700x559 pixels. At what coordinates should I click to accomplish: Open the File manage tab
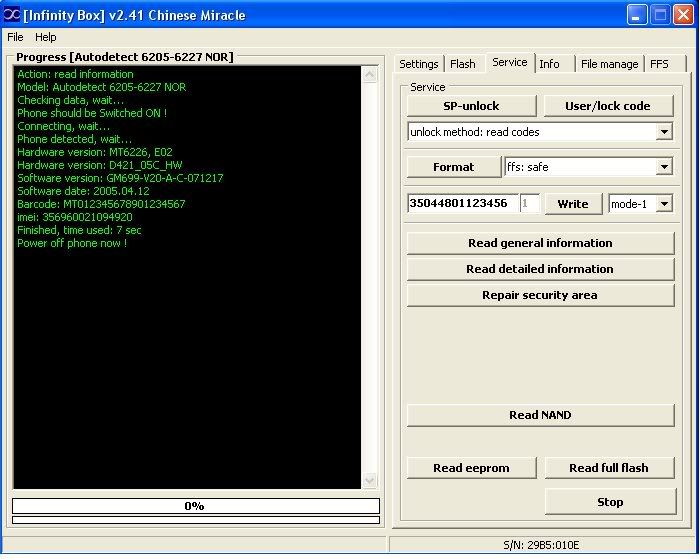(x=609, y=64)
